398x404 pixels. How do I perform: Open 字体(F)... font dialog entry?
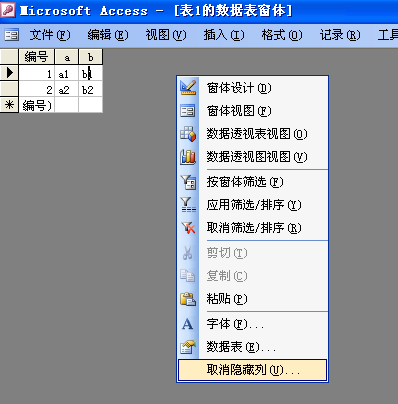[252, 324]
